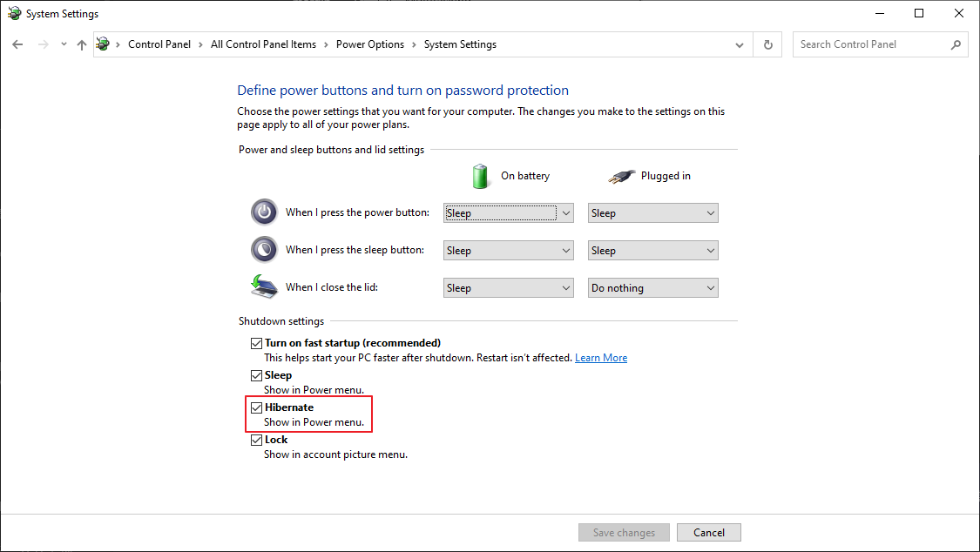
Task: Click the search magnifier icon
Action: click(x=956, y=44)
